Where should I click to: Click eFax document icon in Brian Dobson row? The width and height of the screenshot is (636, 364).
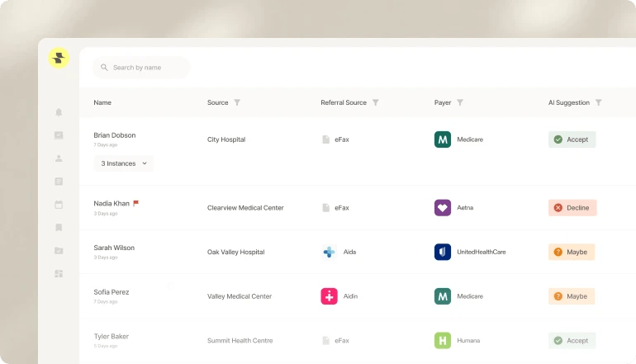(x=325, y=139)
